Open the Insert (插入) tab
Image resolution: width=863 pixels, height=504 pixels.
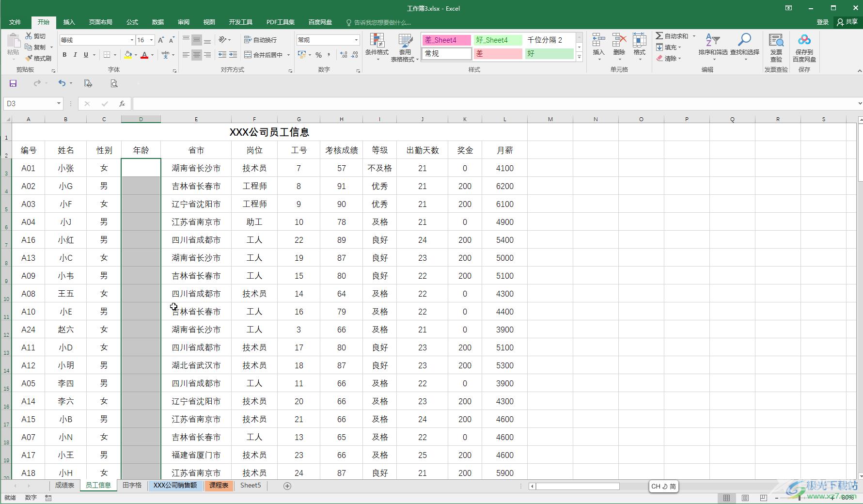tap(69, 22)
